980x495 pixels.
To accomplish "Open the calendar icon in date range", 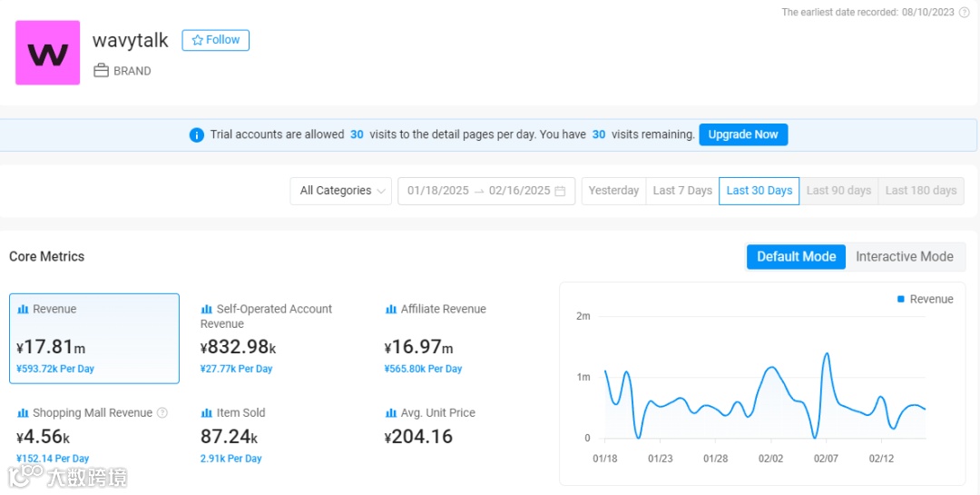I will (x=560, y=191).
